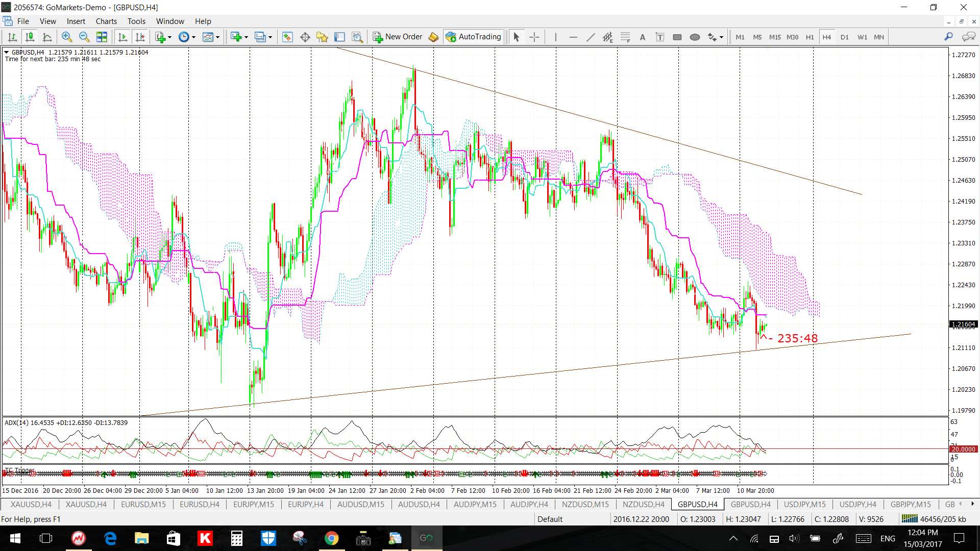Image resolution: width=980 pixels, height=551 pixels.
Task: Toggle AutoTrading on
Action: tap(473, 37)
